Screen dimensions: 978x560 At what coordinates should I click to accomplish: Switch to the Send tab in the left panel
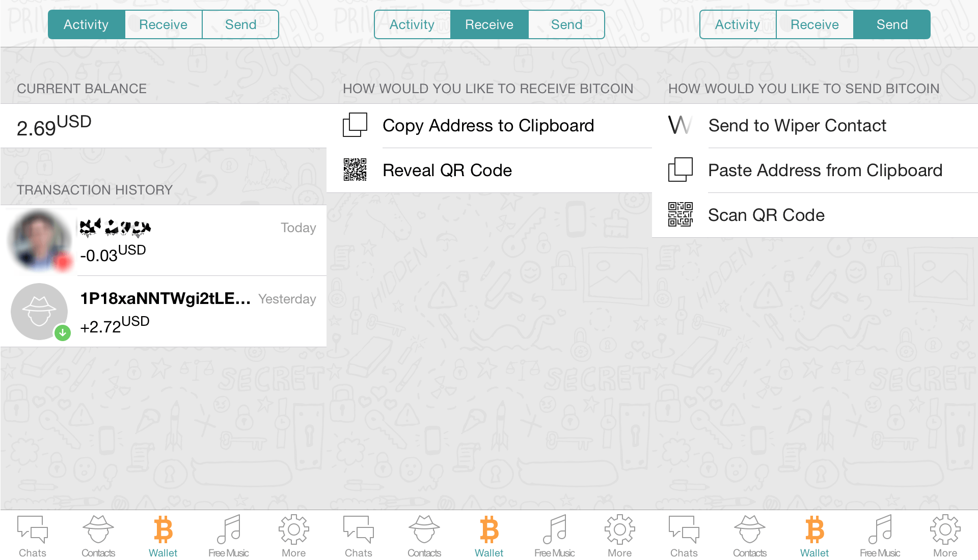[240, 24]
